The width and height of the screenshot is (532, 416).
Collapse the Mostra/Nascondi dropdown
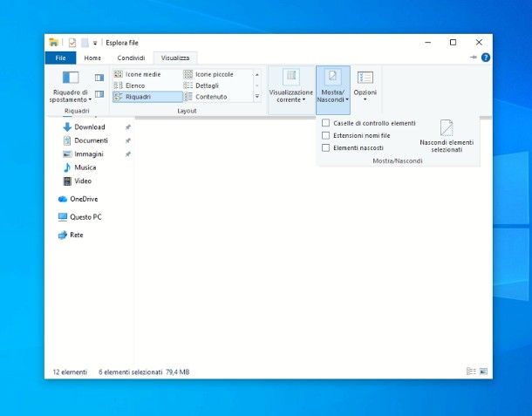[x=333, y=90]
